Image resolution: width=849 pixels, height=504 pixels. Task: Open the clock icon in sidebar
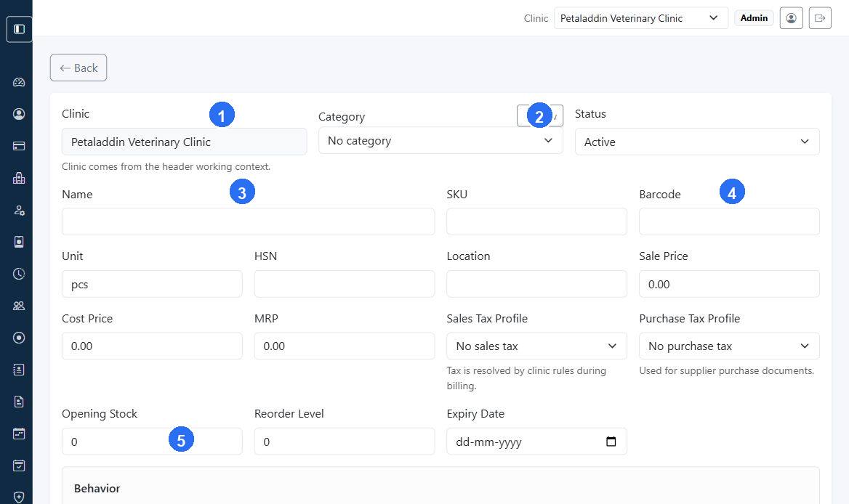(19, 274)
